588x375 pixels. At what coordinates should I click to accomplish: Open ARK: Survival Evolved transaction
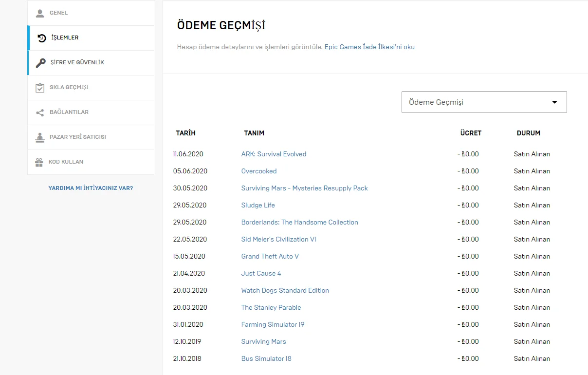pos(274,154)
